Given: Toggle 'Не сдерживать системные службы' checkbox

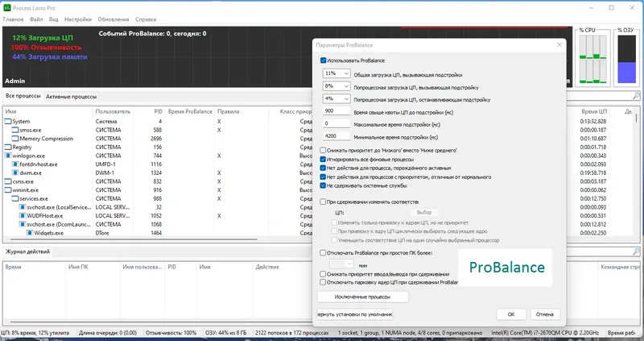Looking at the screenshot, I should pyautogui.click(x=324, y=186).
